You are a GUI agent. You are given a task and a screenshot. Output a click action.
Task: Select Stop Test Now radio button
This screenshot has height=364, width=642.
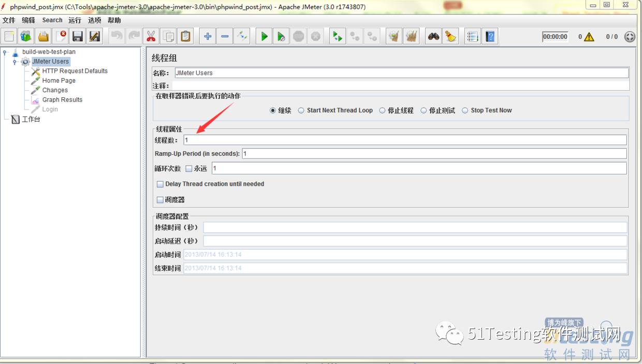[465, 110]
